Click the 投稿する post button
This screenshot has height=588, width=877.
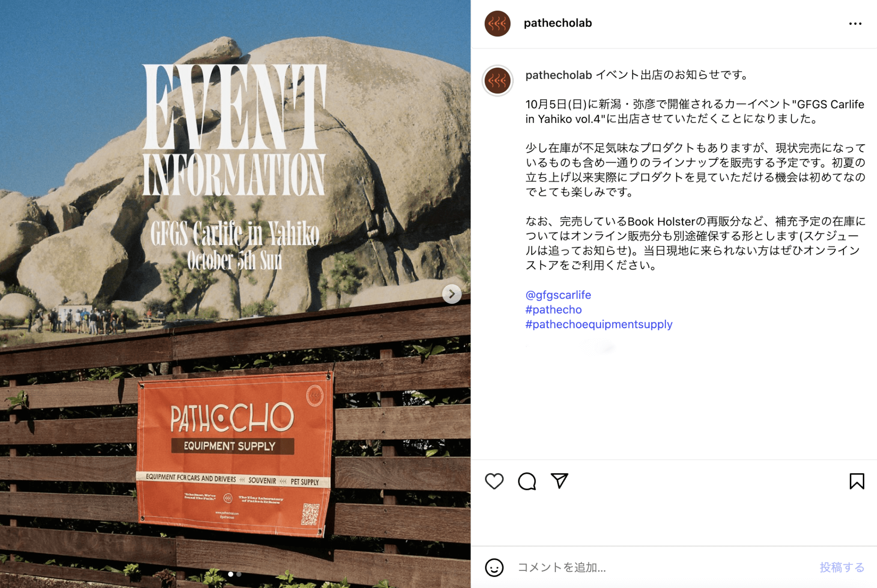(842, 567)
